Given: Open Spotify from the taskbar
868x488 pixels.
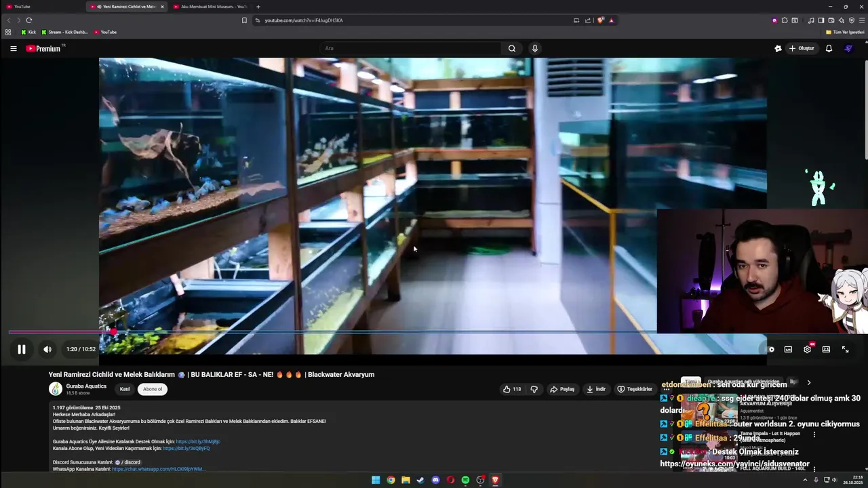Looking at the screenshot, I should tap(465, 480).
